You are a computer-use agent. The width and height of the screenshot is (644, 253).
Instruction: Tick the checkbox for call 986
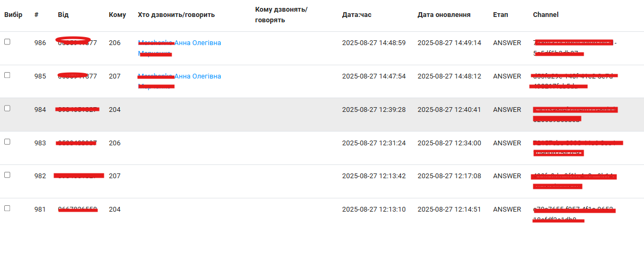click(7, 42)
